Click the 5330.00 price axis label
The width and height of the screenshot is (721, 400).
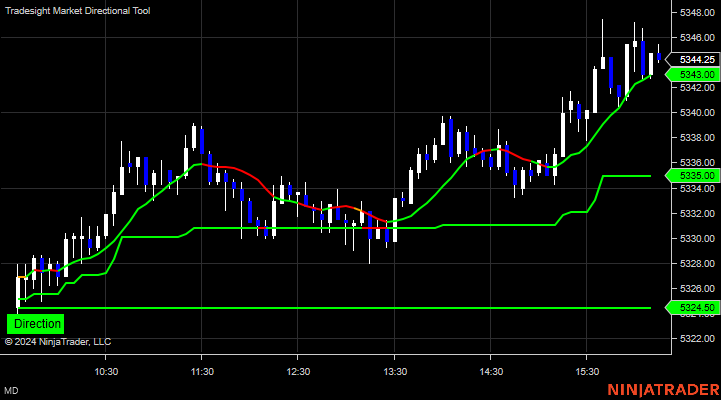pyautogui.click(x=697, y=239)
